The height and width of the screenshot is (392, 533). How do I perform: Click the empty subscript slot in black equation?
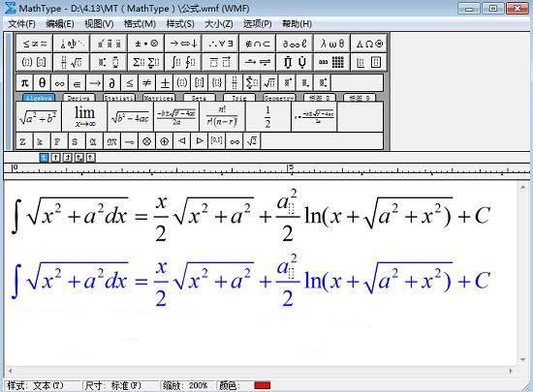click(291, 208)
